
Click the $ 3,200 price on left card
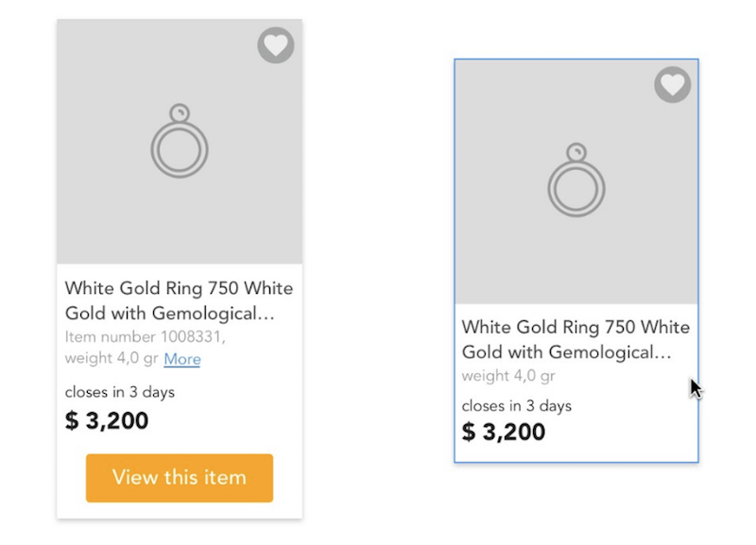107,420
